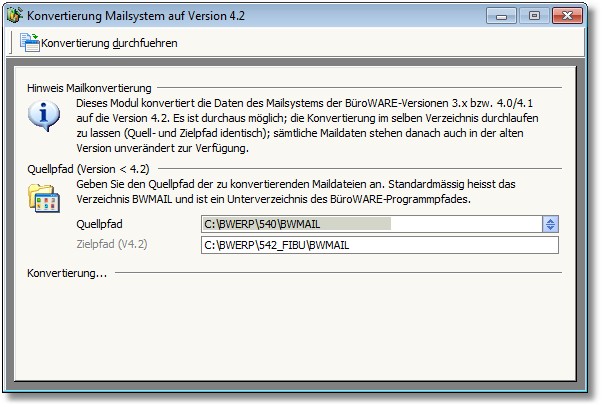Screen dimensions: 602x407
Task: Focus the Quellpfad input field
Action: [x=370, y=224]
